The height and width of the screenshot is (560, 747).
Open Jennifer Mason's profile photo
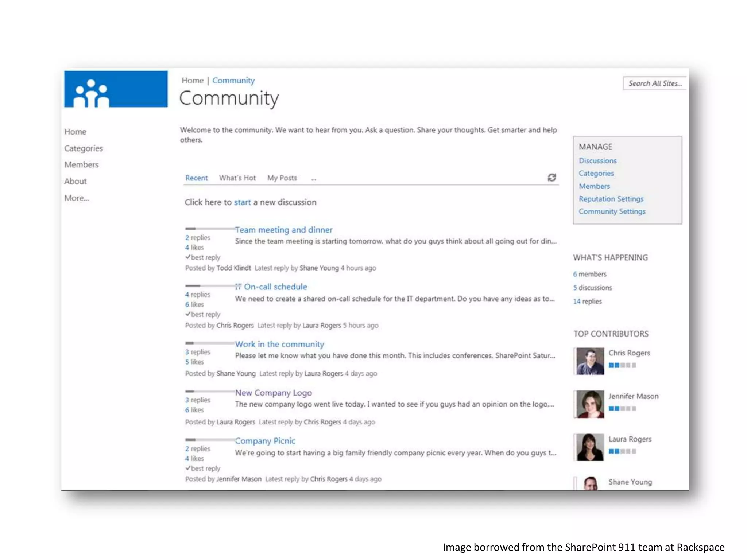pyautogui.click(x=590, y=404)
